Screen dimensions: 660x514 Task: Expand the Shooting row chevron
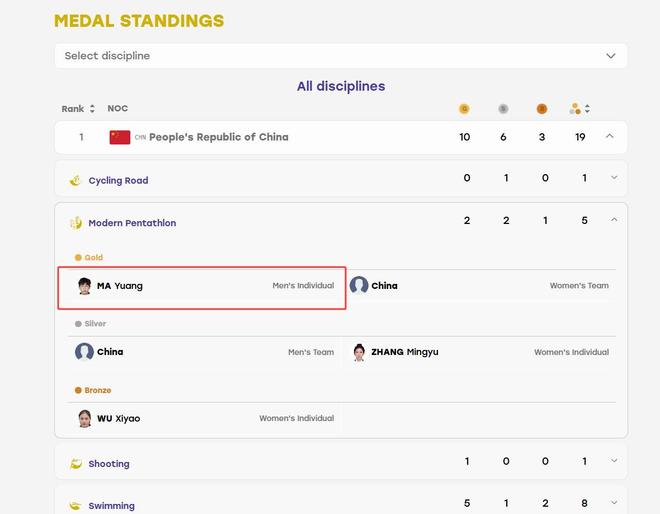point(614,461)
